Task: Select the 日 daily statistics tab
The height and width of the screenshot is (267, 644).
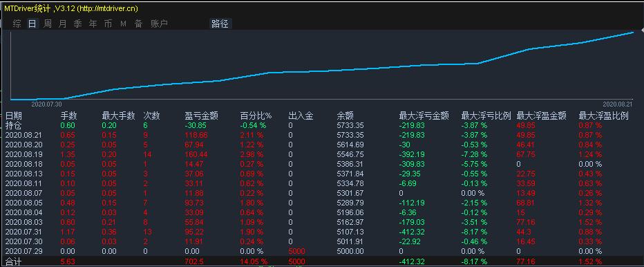Action: point(32,24)
